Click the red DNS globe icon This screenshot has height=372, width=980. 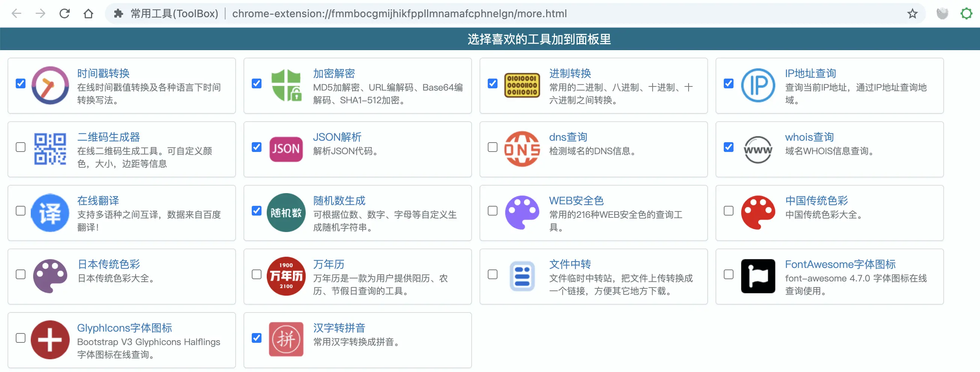[x=522, y=149]
